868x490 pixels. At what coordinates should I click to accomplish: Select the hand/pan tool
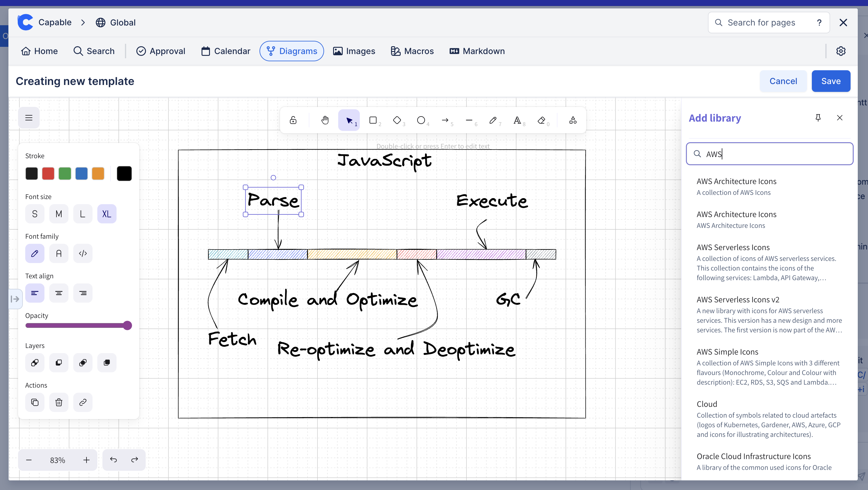tap(325, 120)
